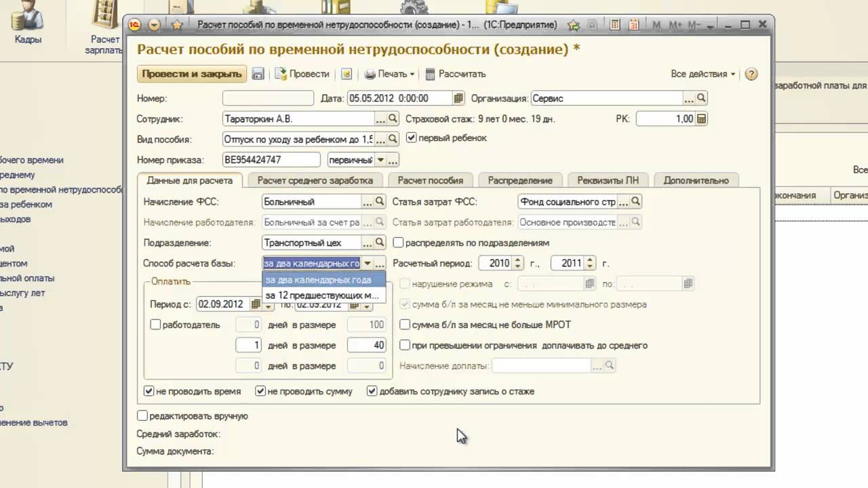This screenshot has height=488, width=868.
Task: Click the ellipsis in Организация field
Action: click(689, 98)
